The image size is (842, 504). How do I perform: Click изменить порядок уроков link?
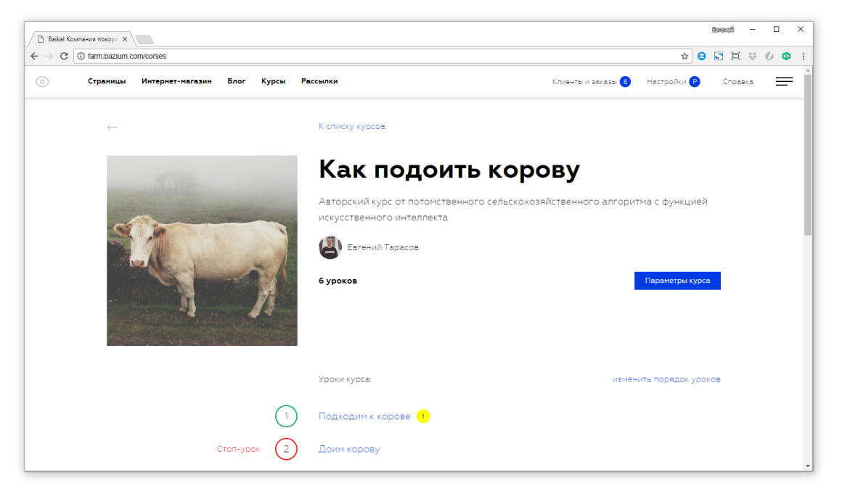pos(666,379)
